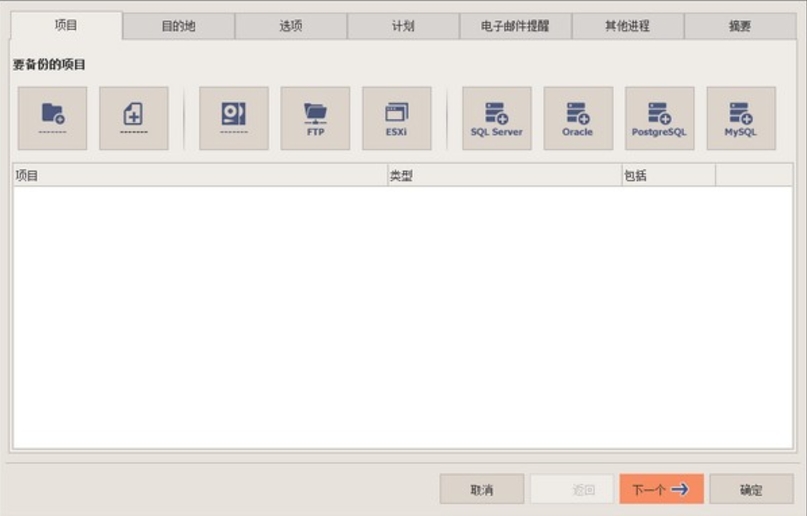Go to the 计划 tab

click(403, 26)
